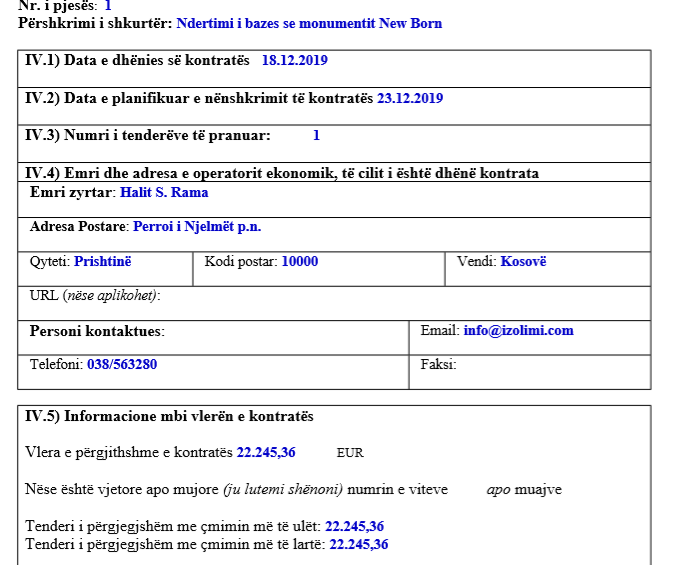The image size is (677, 565).
Task: Click the Telefoni label
Action: tap(57, 364)
